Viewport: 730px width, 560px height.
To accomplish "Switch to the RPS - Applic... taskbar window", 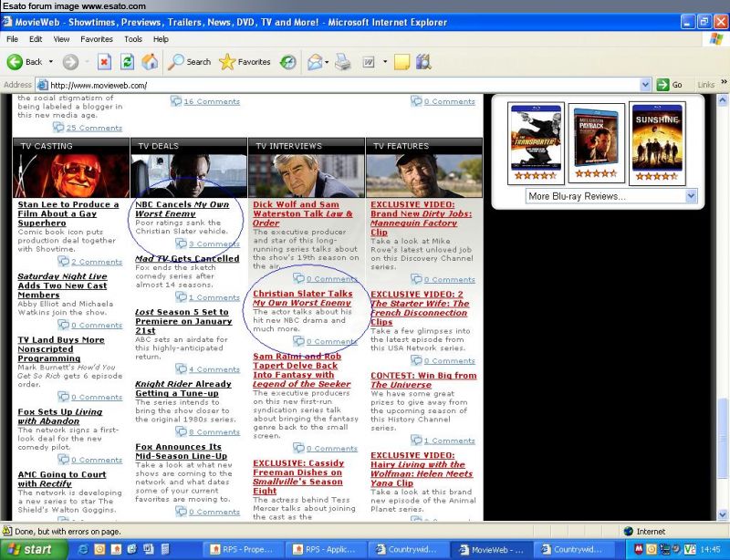I will (324, 549).
